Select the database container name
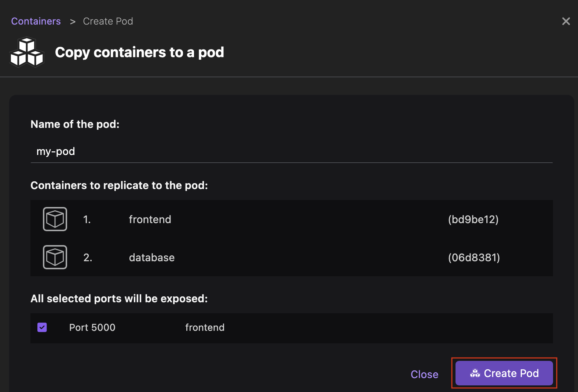 tap(152, 258)
